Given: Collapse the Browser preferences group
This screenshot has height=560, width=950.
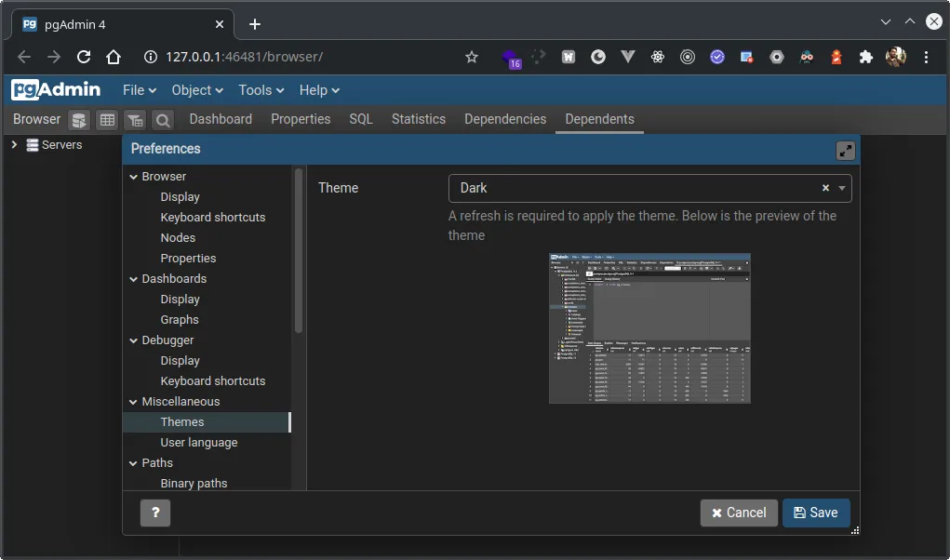Looking at the screenshot, I should 133,177.
